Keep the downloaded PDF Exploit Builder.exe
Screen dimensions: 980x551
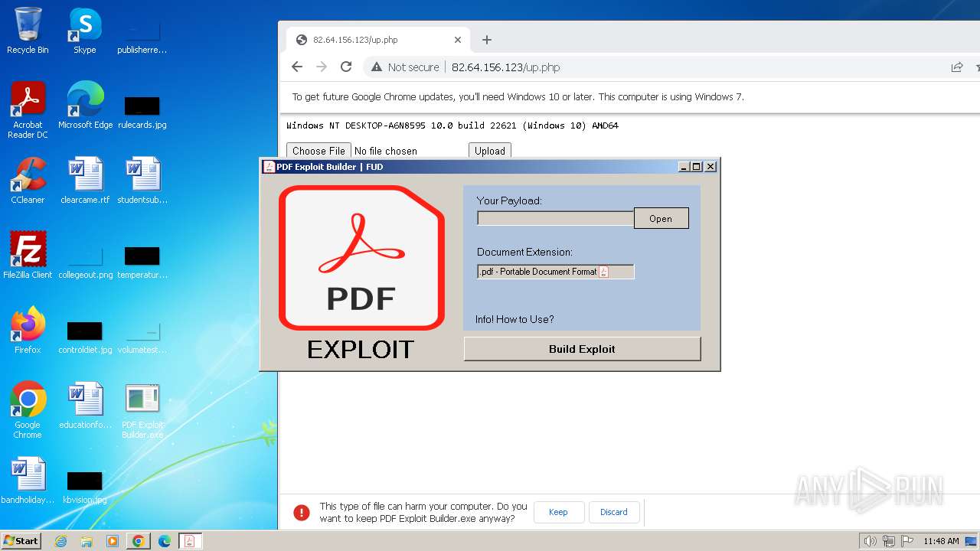coord(559,512)
